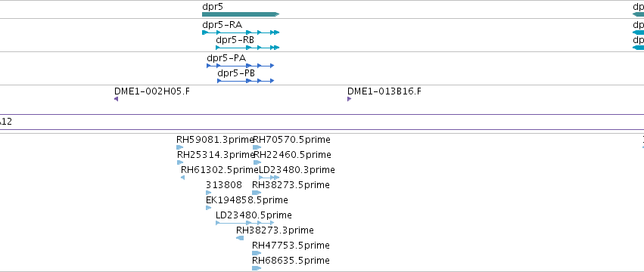Click the LD23480.3prime spliced feature
This screenshot has height=272, width=644.
269,178
